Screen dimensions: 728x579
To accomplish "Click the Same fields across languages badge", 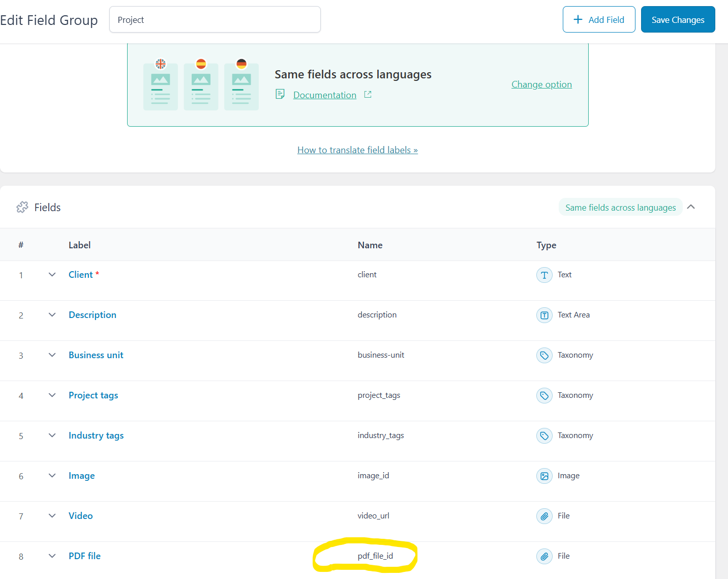I will (x=620, y=208).
